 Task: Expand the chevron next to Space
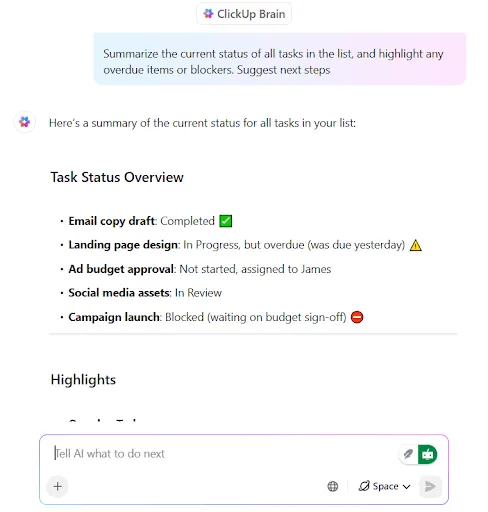pyautogui.click(x=406, y=487)
